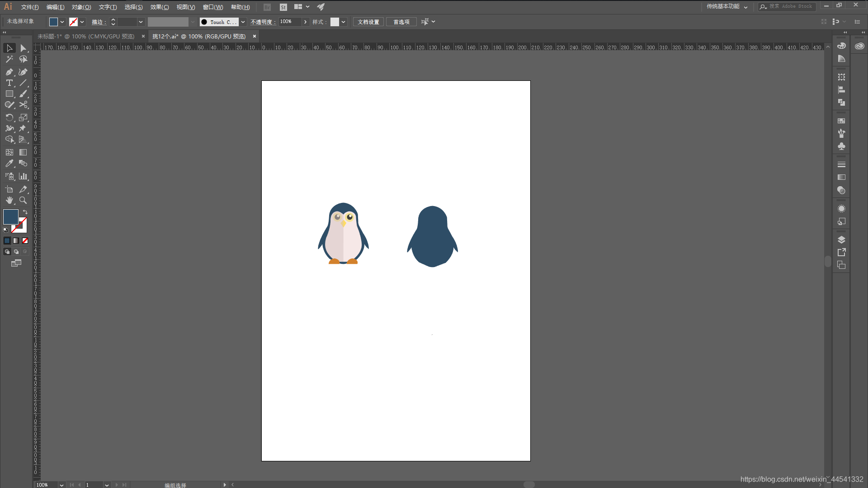The image size is (868, 488).
Task: Select the Mesh tool
Action: pos(9,152)
